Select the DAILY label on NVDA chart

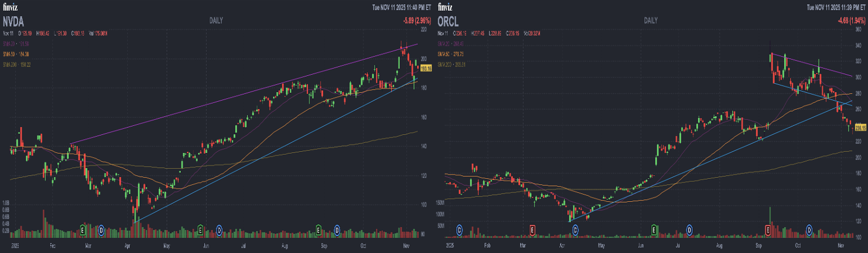(216, 20)
